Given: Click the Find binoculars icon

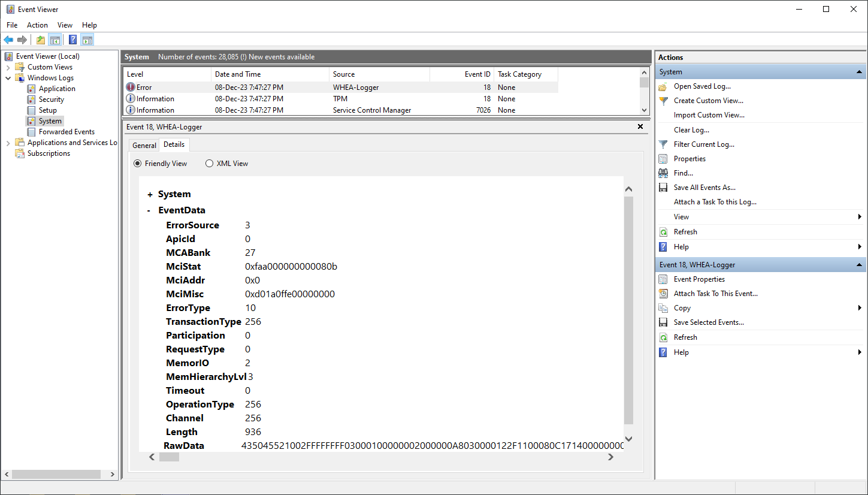Looking at the screenshot, I should 663,173.
